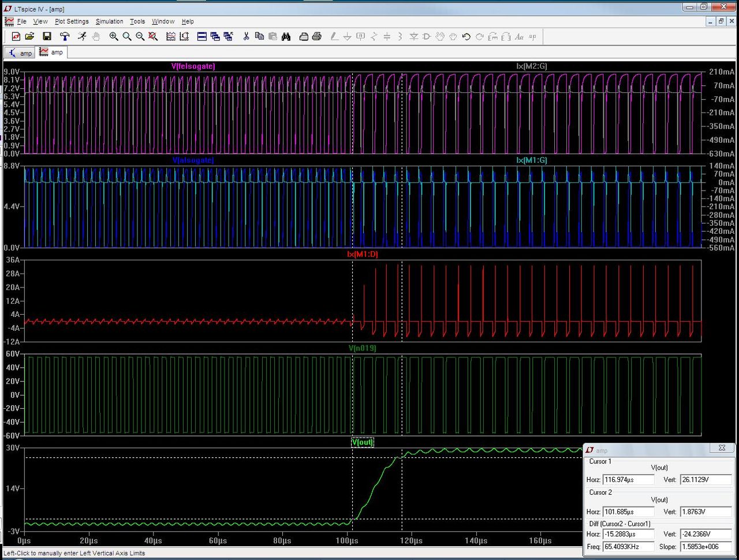739x560 pixels.
Task: Open the Simulation menu
Action: [x=109, y=21]
